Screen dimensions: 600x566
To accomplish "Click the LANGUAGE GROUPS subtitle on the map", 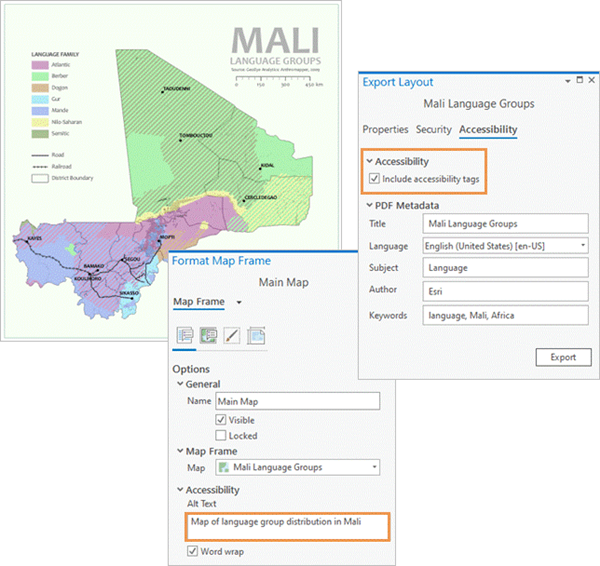I will click(276, 61).
